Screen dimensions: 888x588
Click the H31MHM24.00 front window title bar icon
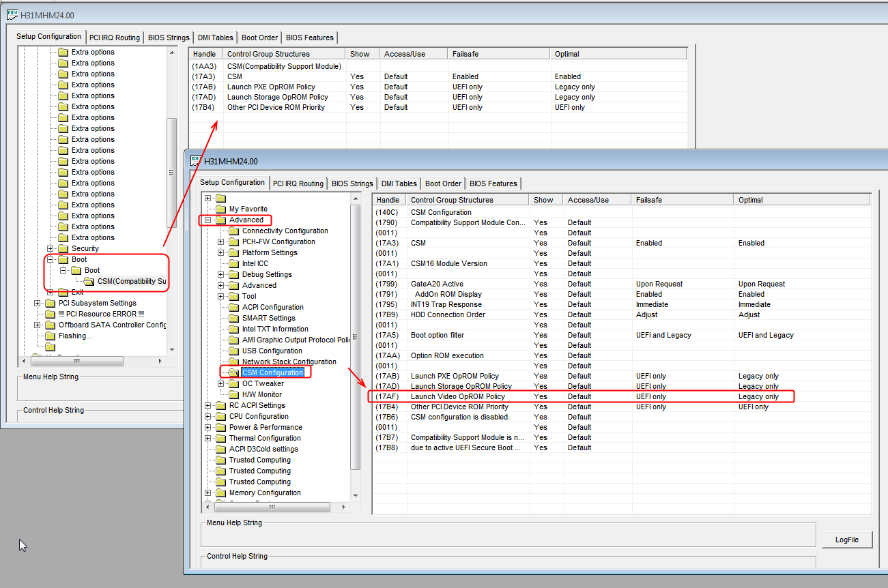click(x=195, y=160)
